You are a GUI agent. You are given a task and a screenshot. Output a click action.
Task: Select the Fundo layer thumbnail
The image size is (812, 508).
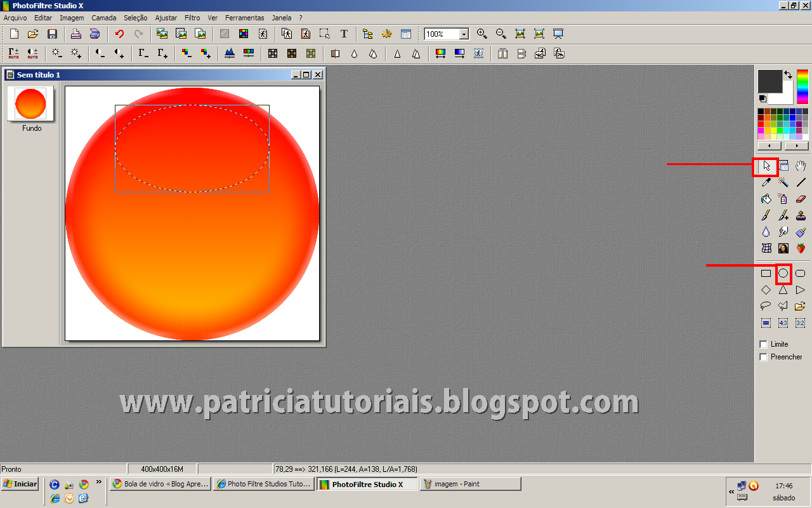(30, 104)
